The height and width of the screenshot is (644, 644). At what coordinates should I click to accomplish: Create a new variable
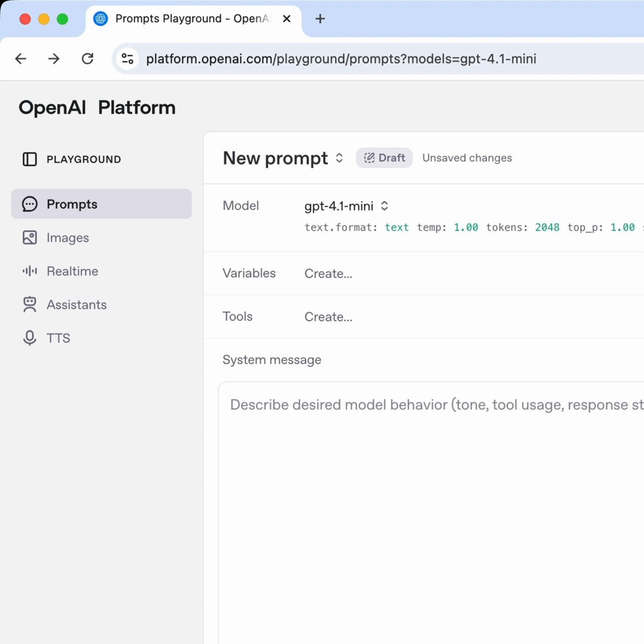click(329, 274)
